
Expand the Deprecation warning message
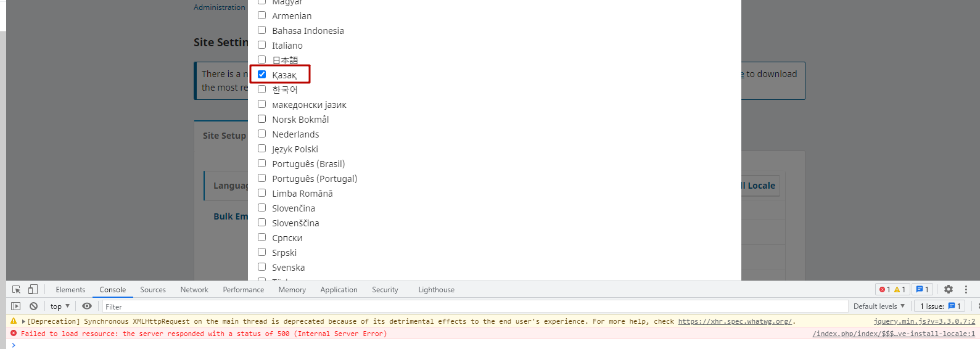[x=23, y=321]
